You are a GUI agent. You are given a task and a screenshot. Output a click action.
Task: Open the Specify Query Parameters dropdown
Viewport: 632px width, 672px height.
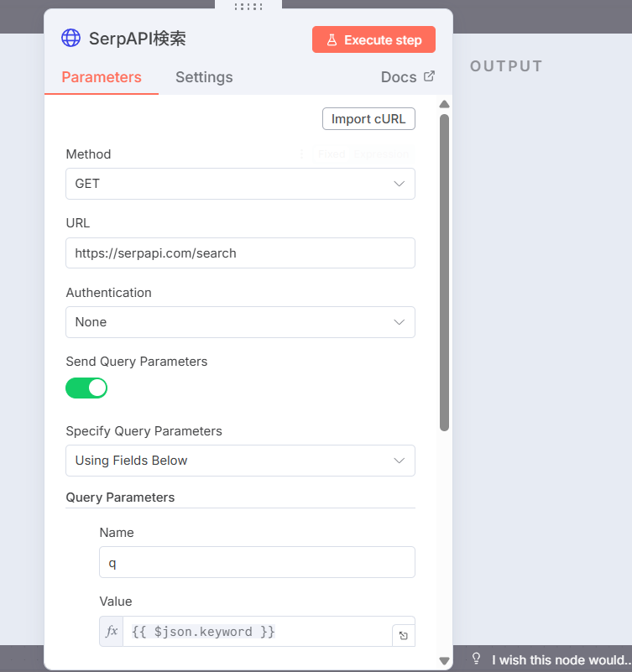[x=240, y=461]
